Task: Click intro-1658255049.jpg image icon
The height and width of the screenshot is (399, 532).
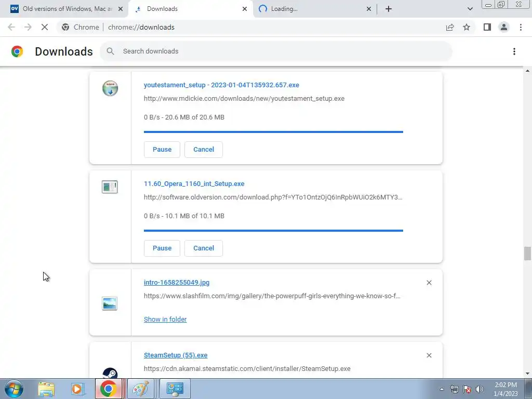Action: [x=110, y=303]
